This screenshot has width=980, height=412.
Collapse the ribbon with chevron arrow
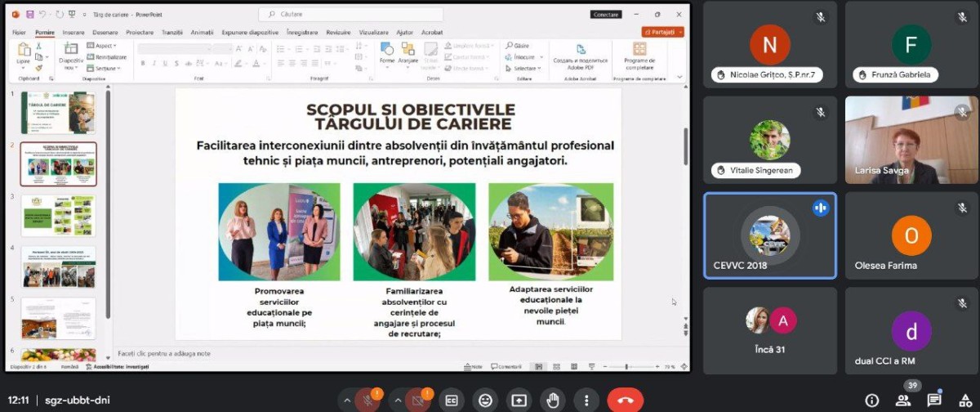(x=679, y=77)
